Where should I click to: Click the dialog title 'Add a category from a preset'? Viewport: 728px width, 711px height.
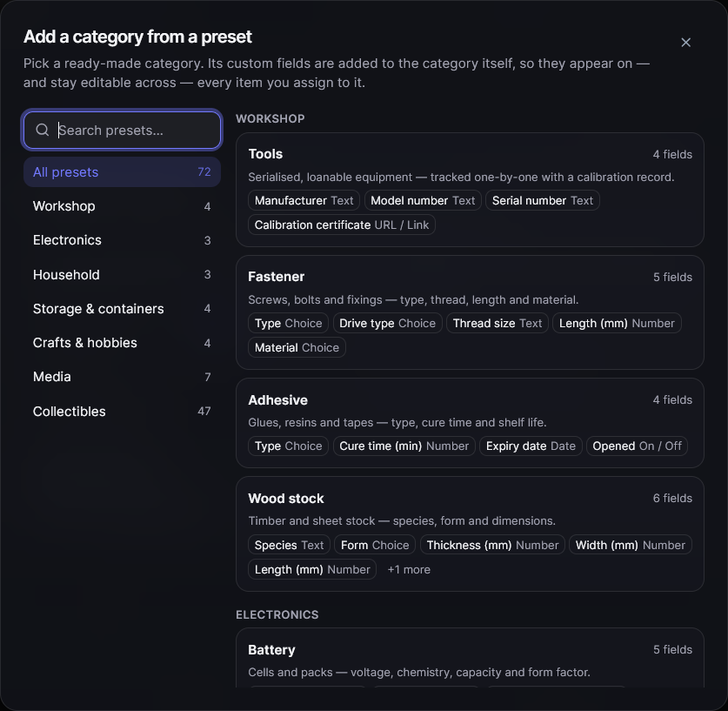[x=138, y=37]
